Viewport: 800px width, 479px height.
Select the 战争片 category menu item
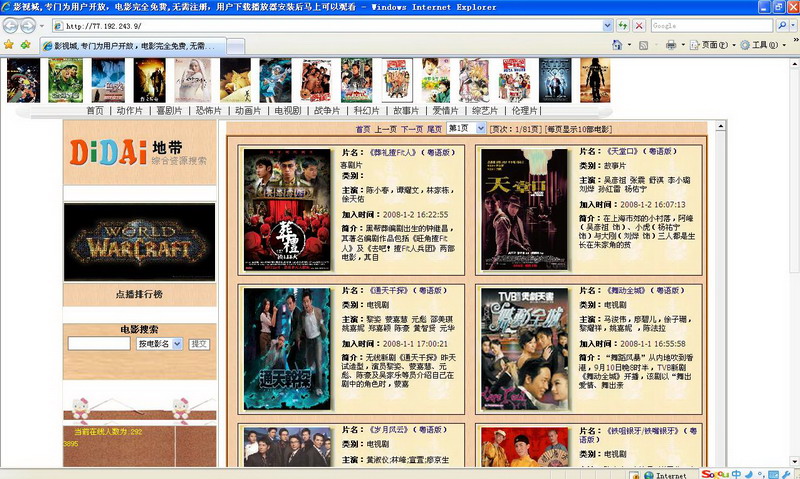tap(327, 110)
